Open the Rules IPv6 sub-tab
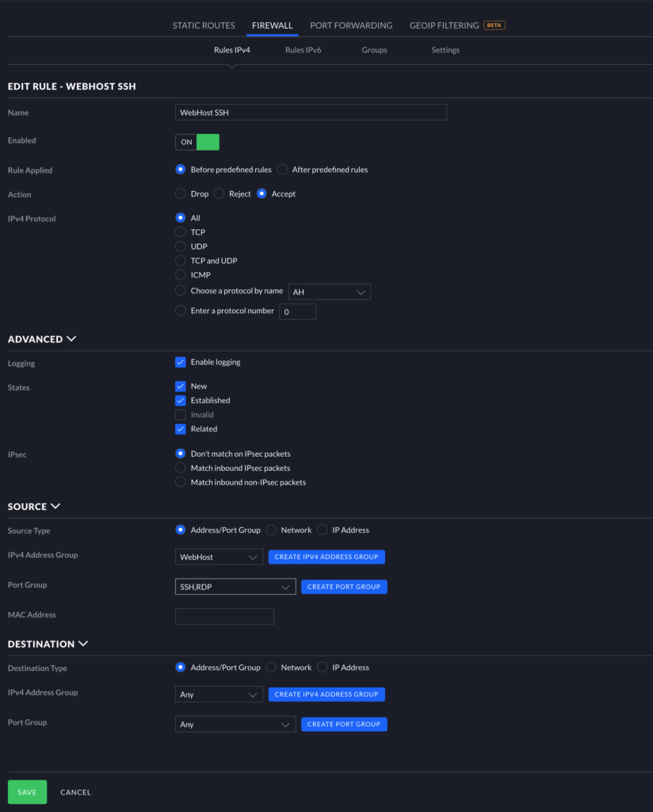Viewport: 653px width, 812px height. point(303,50)
